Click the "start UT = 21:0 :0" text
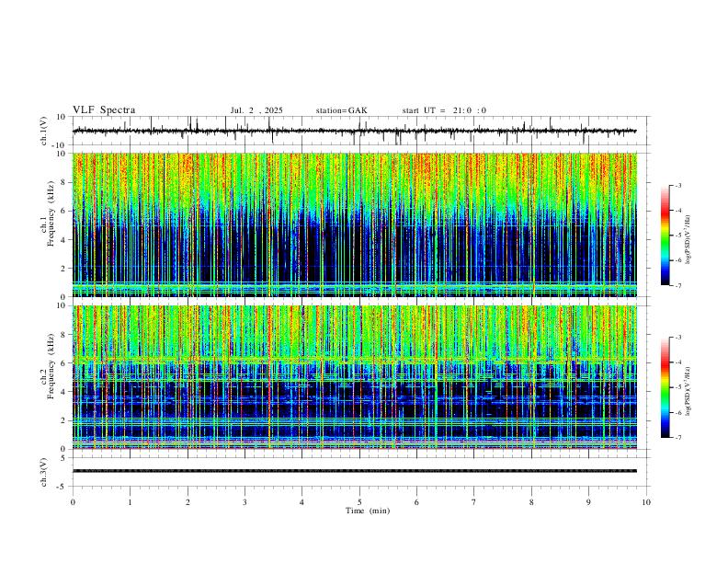 tap(444, 110)
